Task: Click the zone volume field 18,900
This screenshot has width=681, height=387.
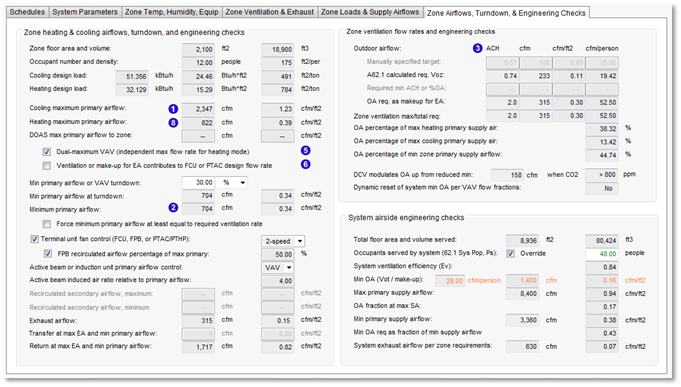Action: [x=278, y=50]
